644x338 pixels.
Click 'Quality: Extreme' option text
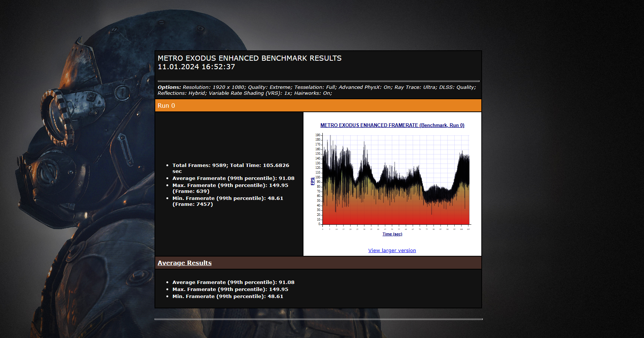270,87
